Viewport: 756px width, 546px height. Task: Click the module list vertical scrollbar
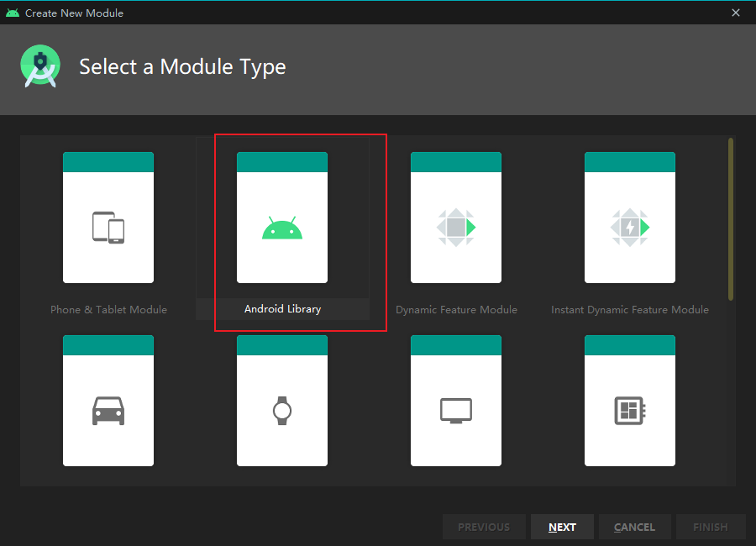(x=731, y=219)
